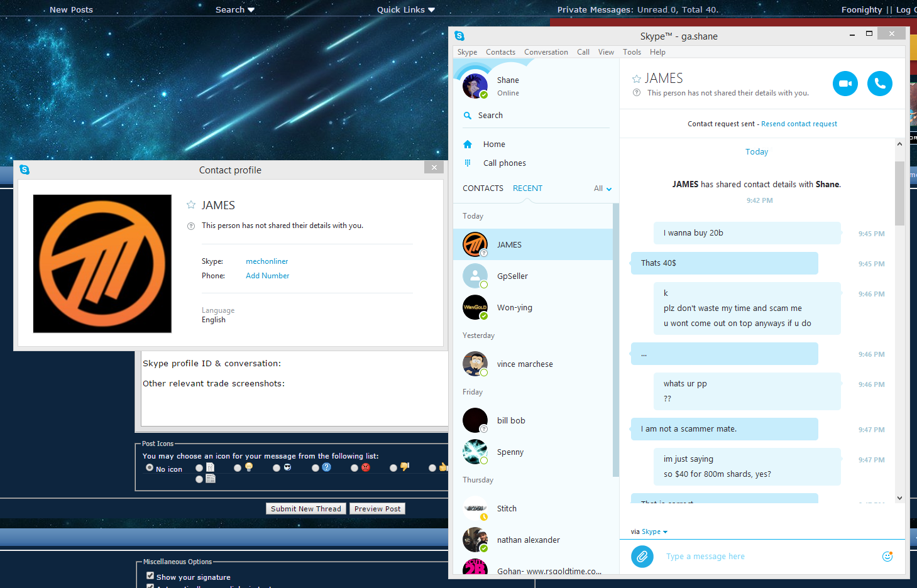Image resolution: width=917 pixels, height=588 pixels.
Task: Open the emoticon picker in message box
Action: [x=887, y=556]
